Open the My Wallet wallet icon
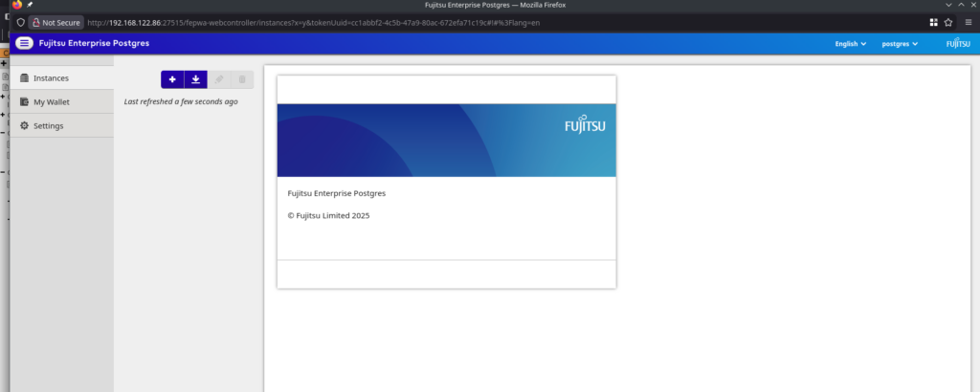 [x=24, y=102]
